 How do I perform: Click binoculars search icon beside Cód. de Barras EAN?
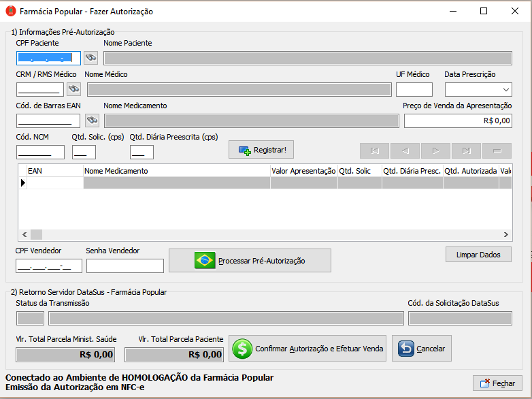[92, 121]
